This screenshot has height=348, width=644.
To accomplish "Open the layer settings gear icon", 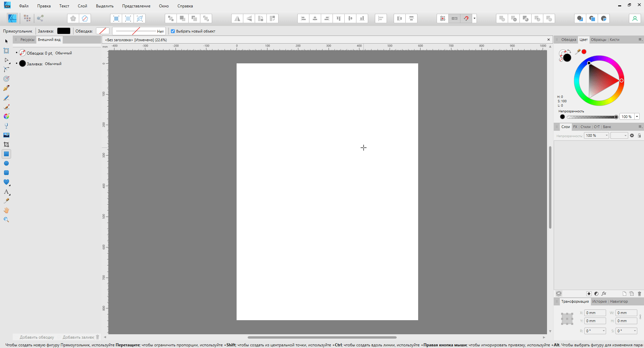I will (x=632, y=135).
